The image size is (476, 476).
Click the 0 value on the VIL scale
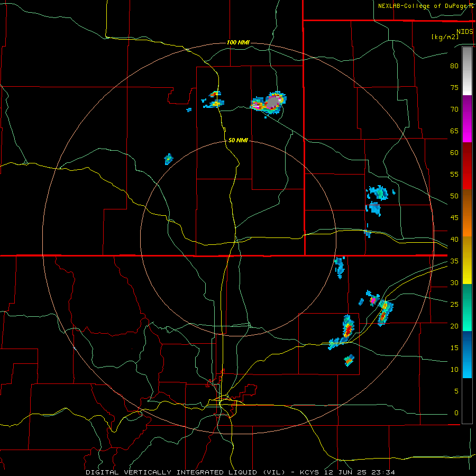[456, 413]
